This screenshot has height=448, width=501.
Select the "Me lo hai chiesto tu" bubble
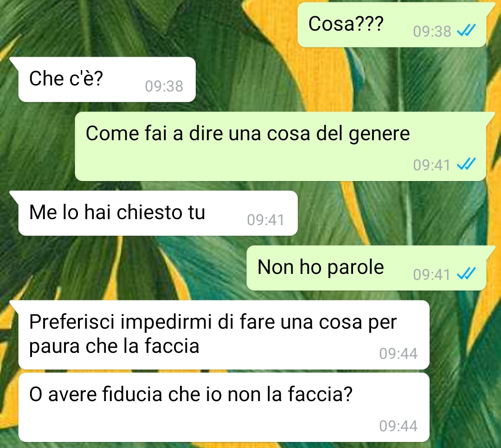click(x=158, y=213)
